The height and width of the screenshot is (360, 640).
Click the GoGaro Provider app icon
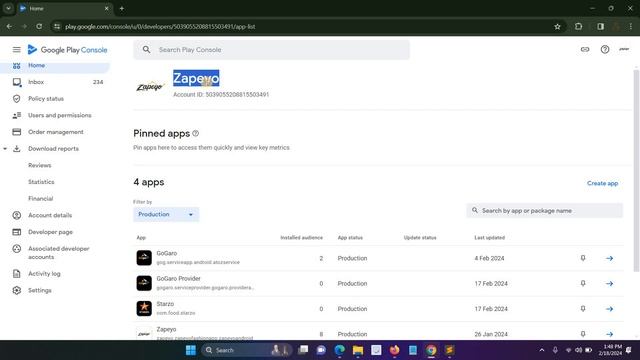point(144,283)
